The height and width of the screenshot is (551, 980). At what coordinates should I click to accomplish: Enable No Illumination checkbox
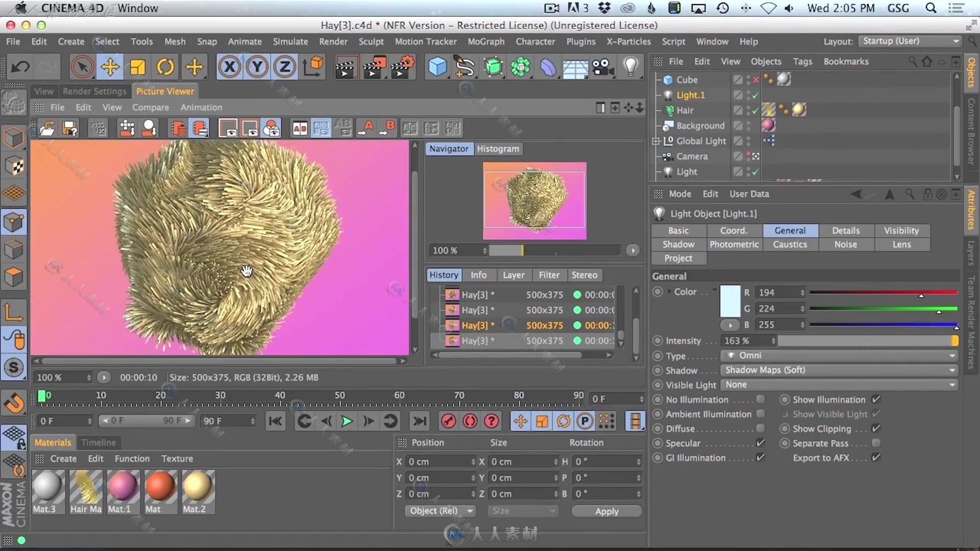click(761, 399)
